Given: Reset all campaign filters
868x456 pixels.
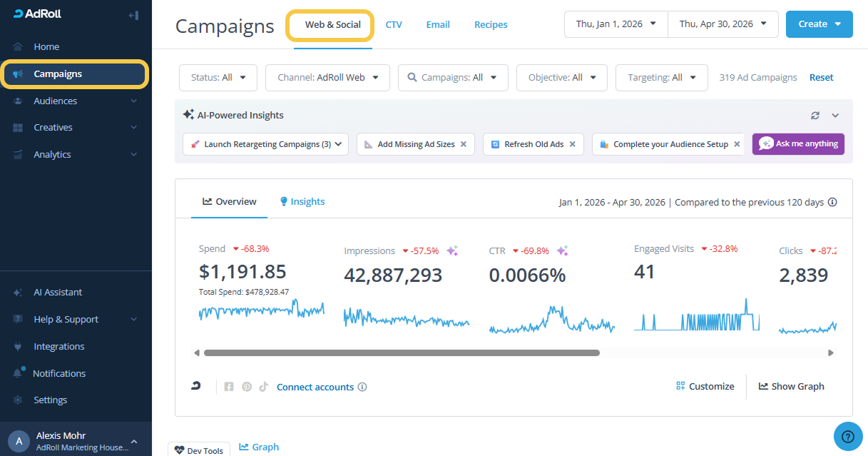Looking at the screenshot, I should 821,78.
